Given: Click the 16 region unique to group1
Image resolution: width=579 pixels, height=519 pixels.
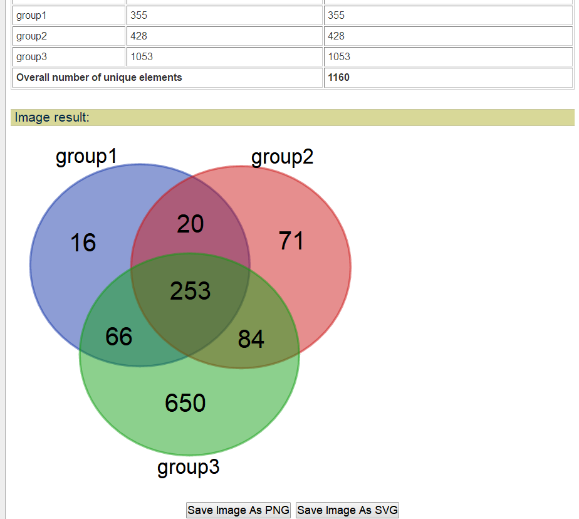Looking at the screenshot, I should pyautogui.click(x=83, y=243).
